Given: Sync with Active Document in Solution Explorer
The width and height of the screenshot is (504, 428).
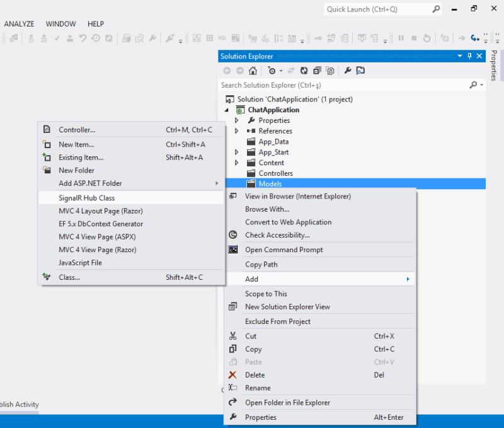Looking at the screenshot, I should 292,70.
